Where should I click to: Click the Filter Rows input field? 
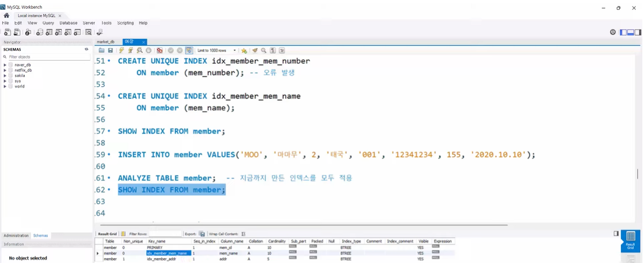(x=165, y=234)
